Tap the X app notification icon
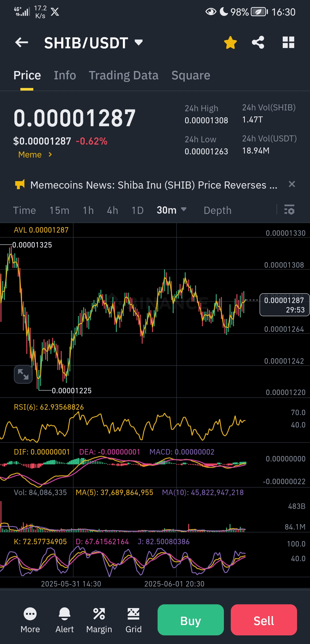 [x=55, y=12]
